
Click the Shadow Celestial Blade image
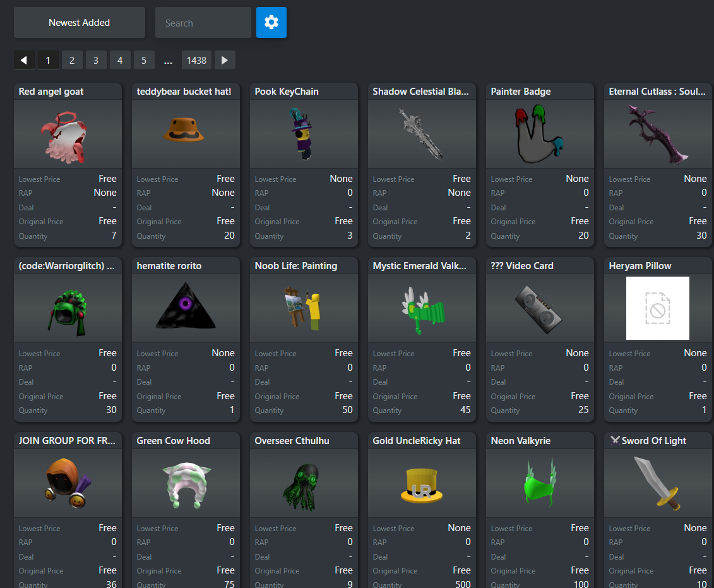coord(421,133)
